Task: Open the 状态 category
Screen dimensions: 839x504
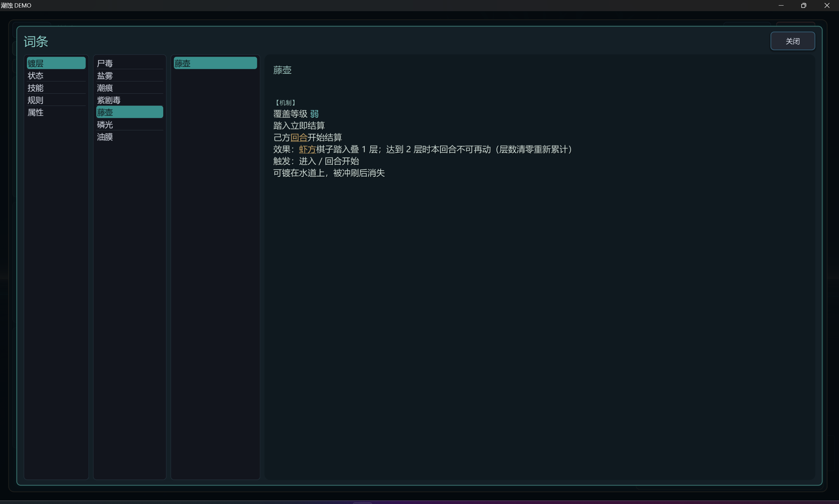Action: [56, 75]
